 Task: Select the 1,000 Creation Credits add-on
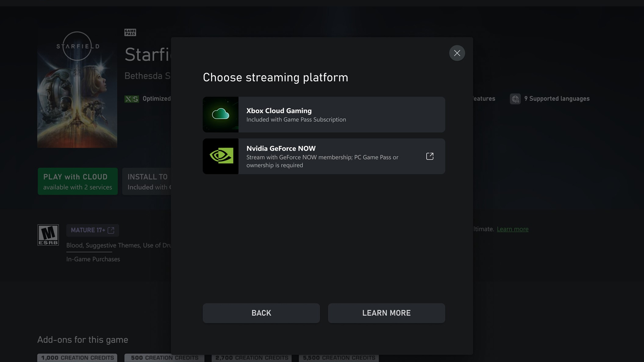[x=77, y=358]
